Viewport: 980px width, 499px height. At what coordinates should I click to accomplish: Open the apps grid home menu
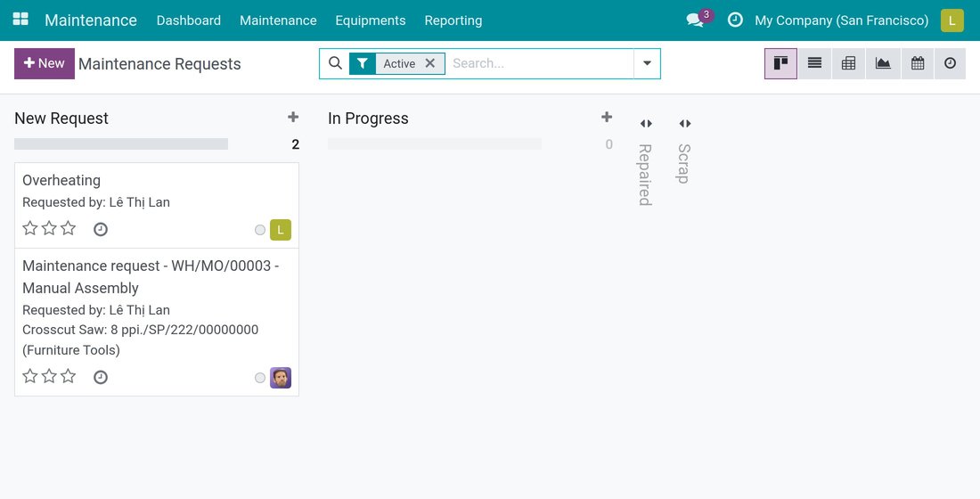tap(20, 20)
